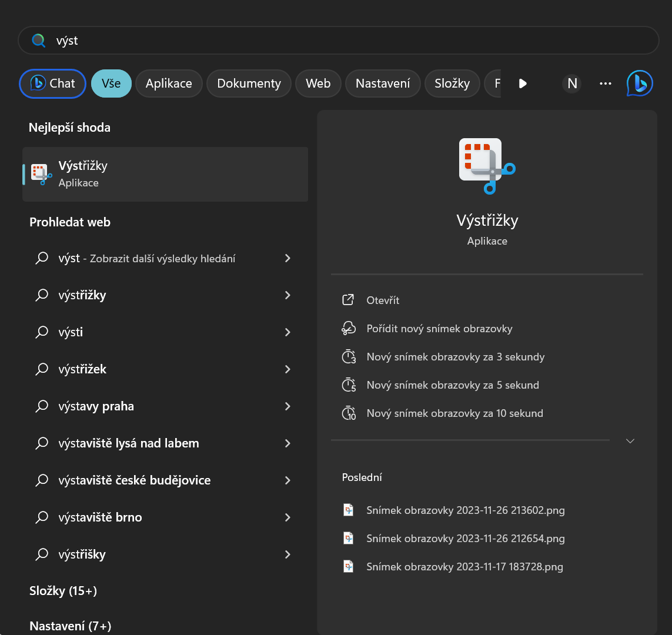Expand the actions list with down chevron

[x=630, y=441]
